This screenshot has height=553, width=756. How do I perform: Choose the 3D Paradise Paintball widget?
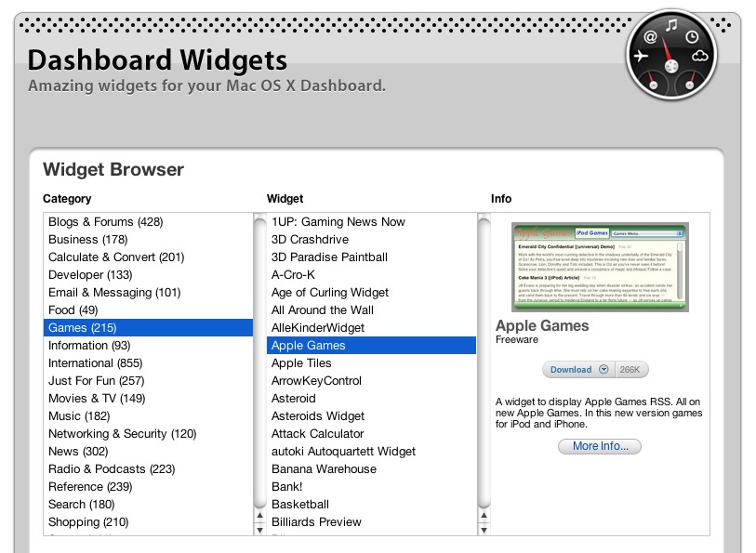pos(371,257)
